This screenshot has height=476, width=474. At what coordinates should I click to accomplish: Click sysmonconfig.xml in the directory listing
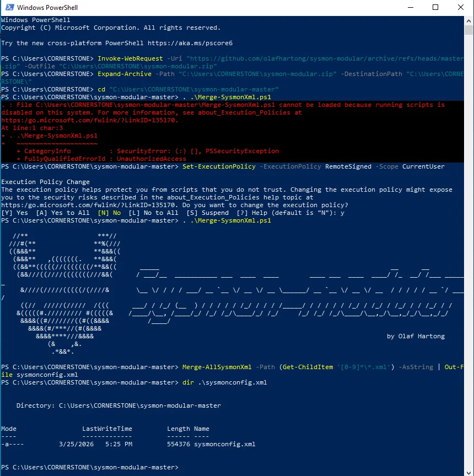(x=224, y=444)
